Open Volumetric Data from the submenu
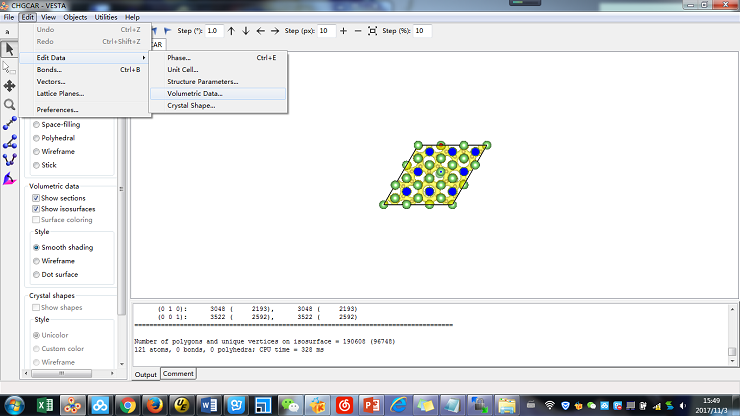 pyautogui.click(x=195, y=93)
